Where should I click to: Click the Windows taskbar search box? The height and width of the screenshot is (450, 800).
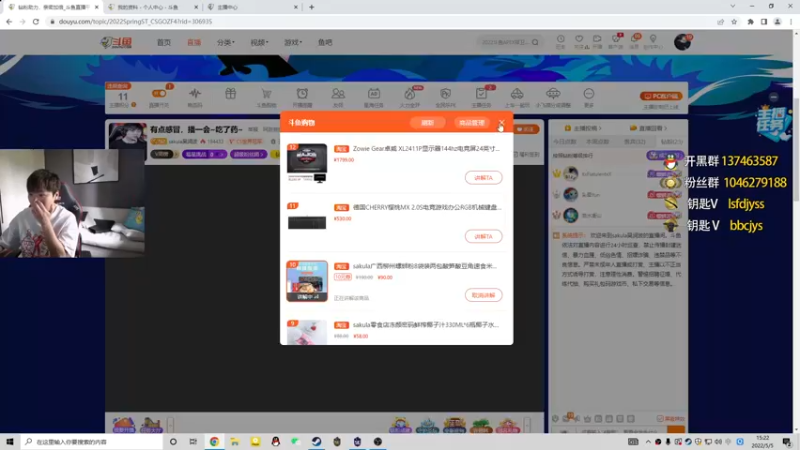point(92,441)
